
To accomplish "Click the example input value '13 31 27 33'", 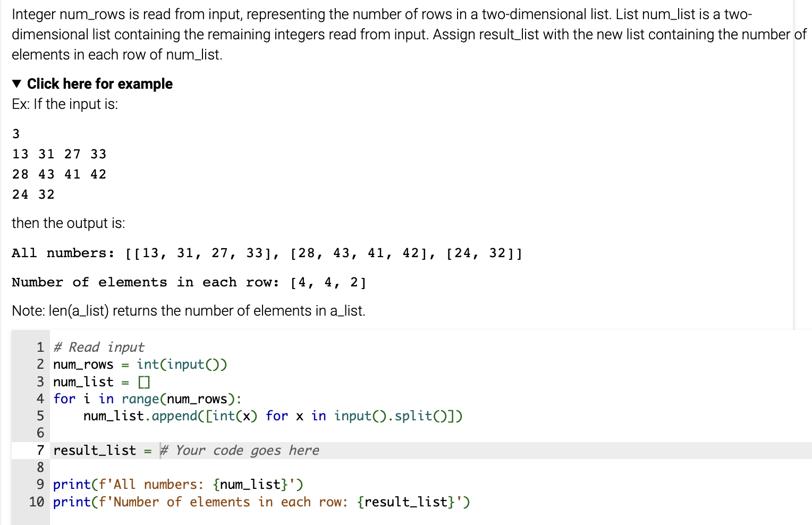I will coord(60,154).
